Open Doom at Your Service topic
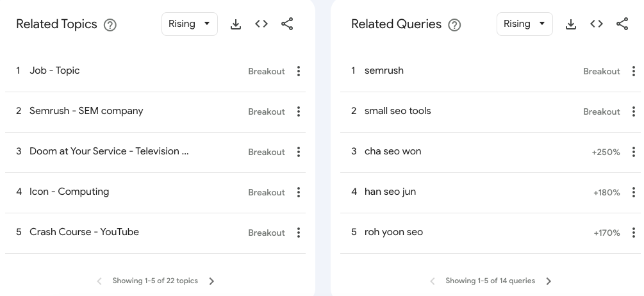 [x=155, y=152]
